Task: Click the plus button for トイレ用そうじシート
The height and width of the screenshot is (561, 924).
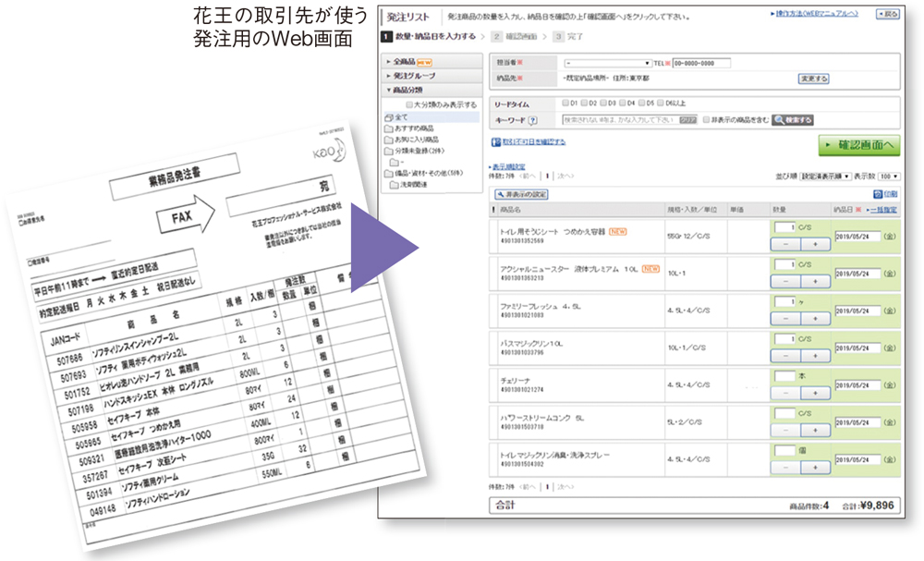Action: coord(814,244)
